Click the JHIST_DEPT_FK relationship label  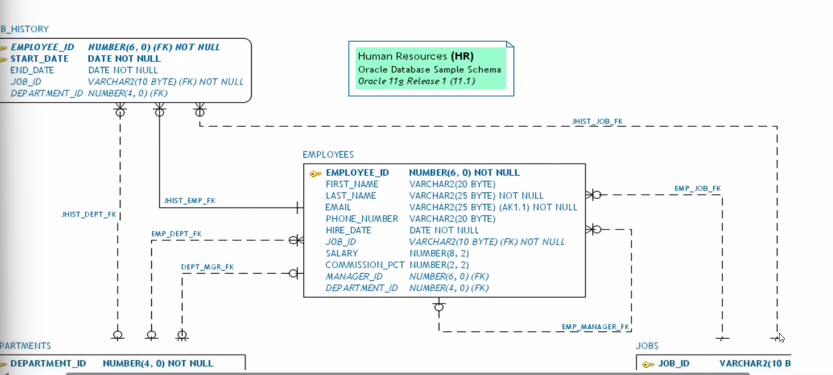89,215
